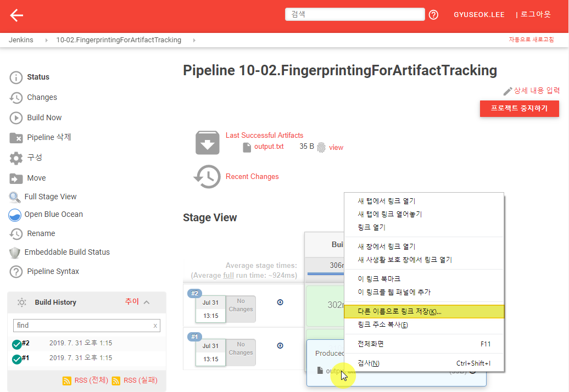Open the Pipeline Syntax help icon

[16, 272]
